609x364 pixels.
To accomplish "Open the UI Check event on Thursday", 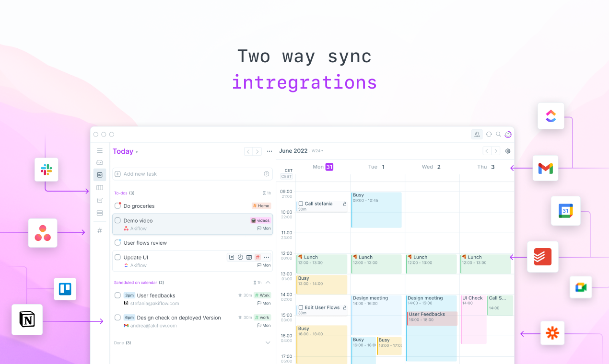I will pos(473,319).
